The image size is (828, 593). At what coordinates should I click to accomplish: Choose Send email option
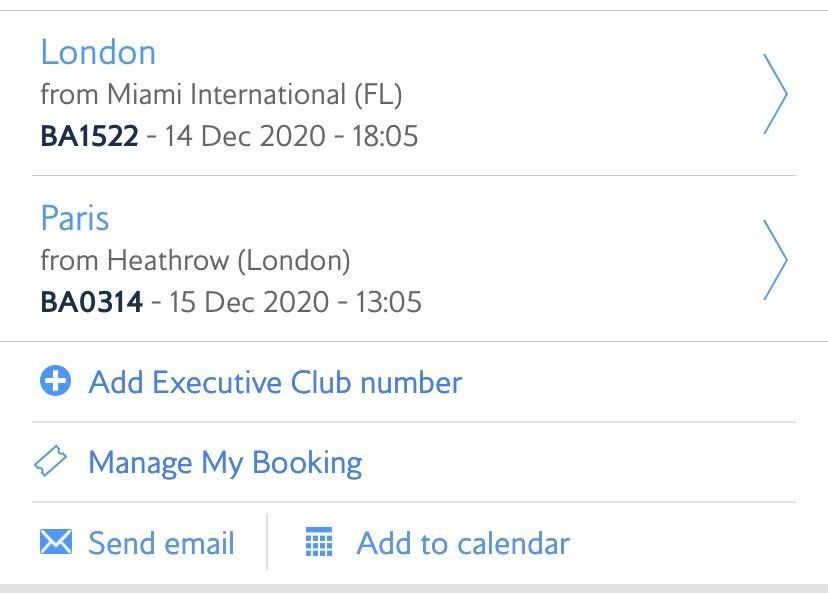(161, 543)
